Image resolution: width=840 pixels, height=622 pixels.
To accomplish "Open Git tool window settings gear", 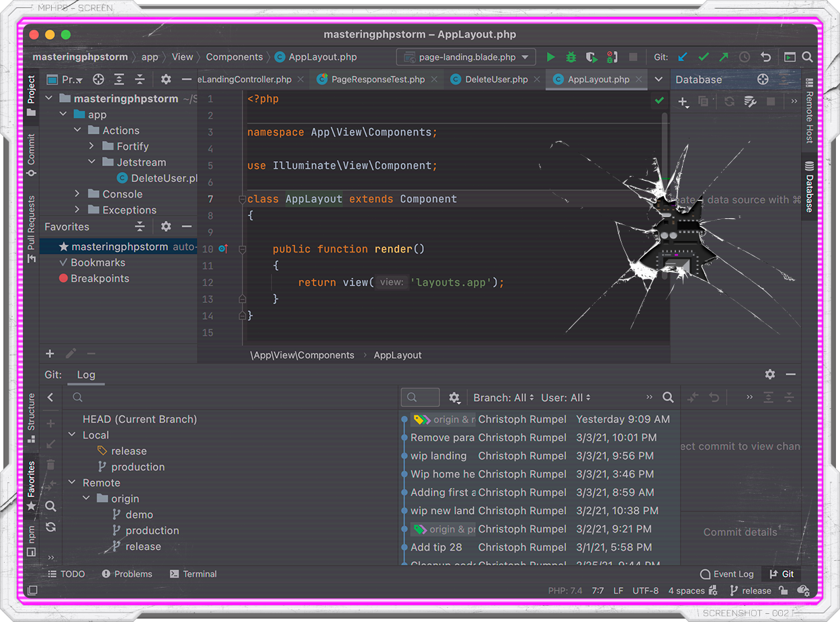I will (x=770, y=374).
